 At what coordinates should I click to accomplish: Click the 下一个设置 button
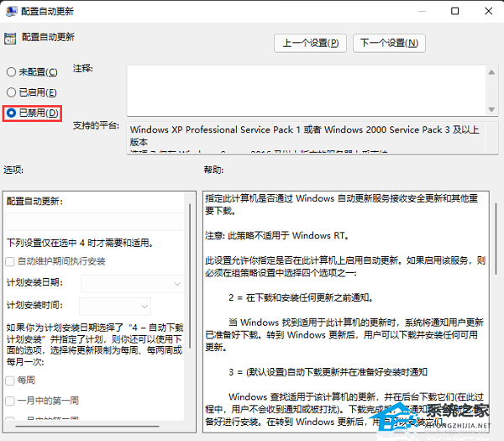pyautogui.click(x=388, y=43)
